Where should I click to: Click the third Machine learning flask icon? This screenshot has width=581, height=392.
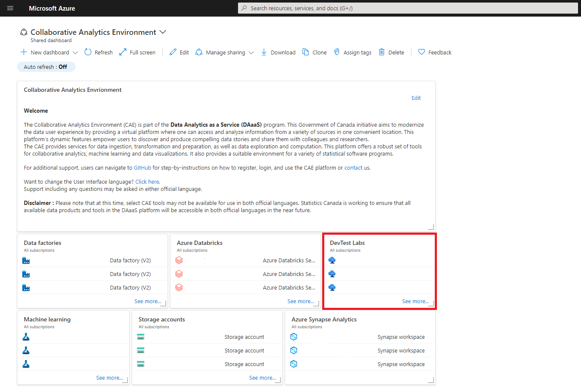[x=26, y=364]
